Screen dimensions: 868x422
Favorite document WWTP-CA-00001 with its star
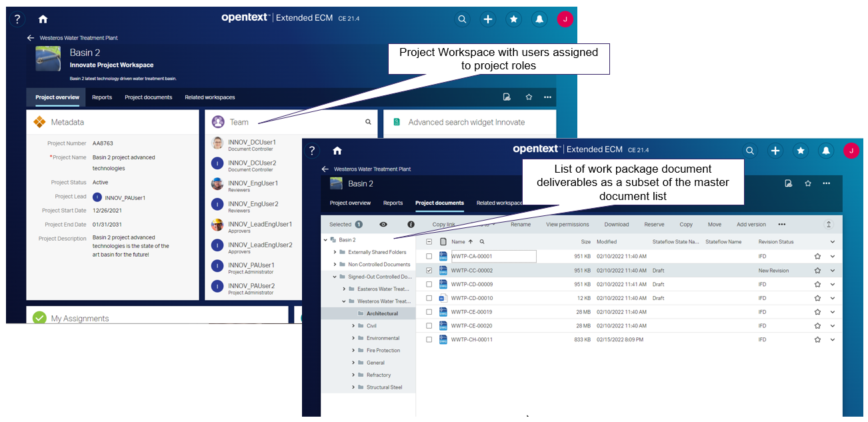[x=817, y=256]
